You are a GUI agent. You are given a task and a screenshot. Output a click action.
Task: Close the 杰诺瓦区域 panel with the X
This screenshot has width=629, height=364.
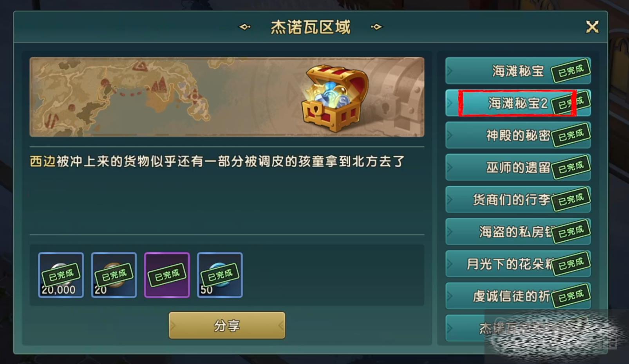tap(592, 27)
